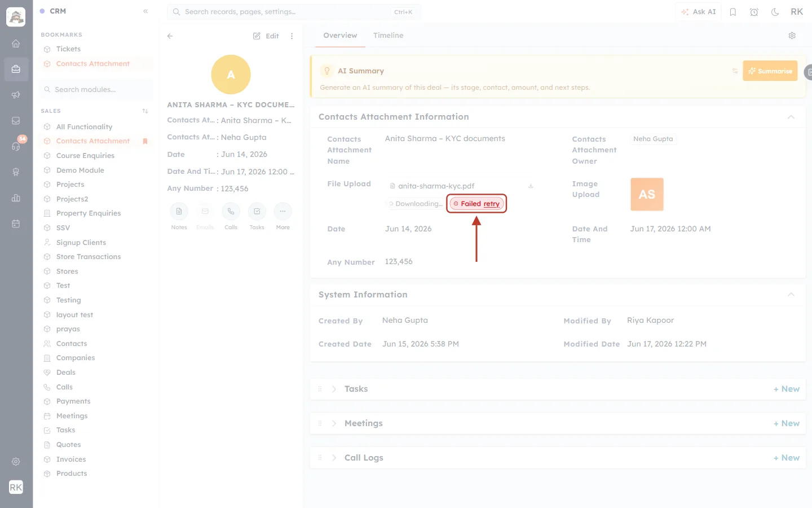812x508 pixels.
Task: Download the anita-sharma-kyc.pdf file icon
Action: pyautogui.click(x=531, y=186)
